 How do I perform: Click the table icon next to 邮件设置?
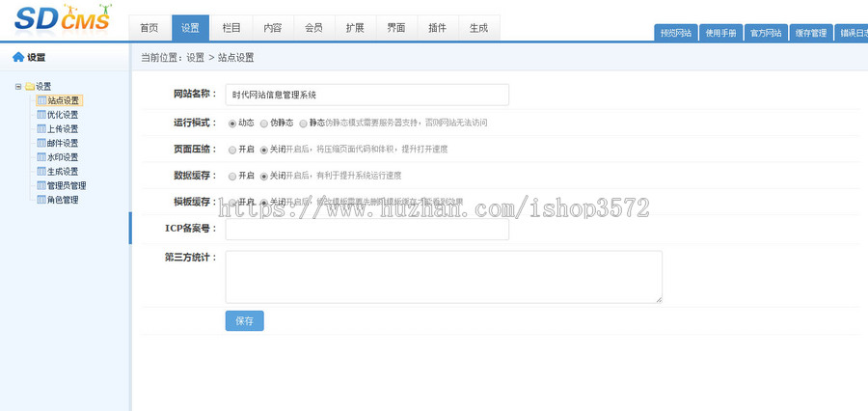pyautogui.click(x=41, y=143)
